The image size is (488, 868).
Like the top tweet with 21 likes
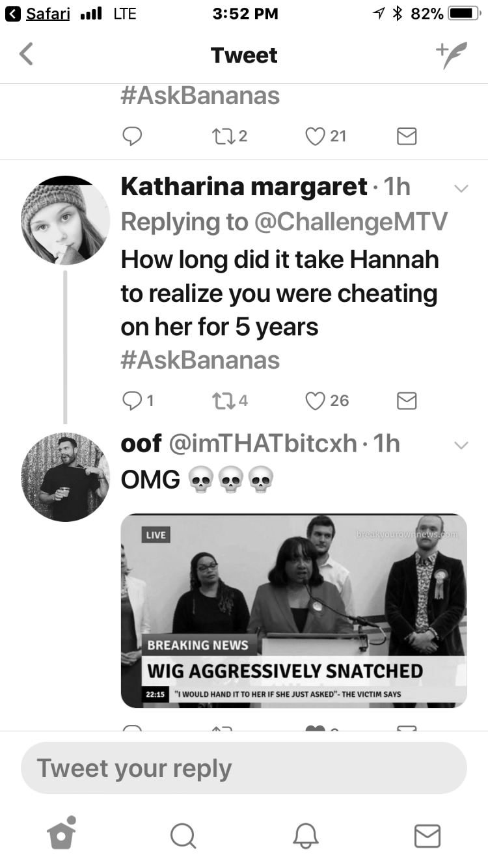[x=326, y=136]
